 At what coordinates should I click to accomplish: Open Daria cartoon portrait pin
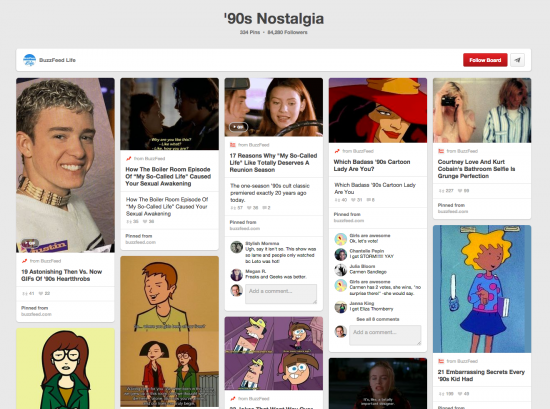coord(65,369)
